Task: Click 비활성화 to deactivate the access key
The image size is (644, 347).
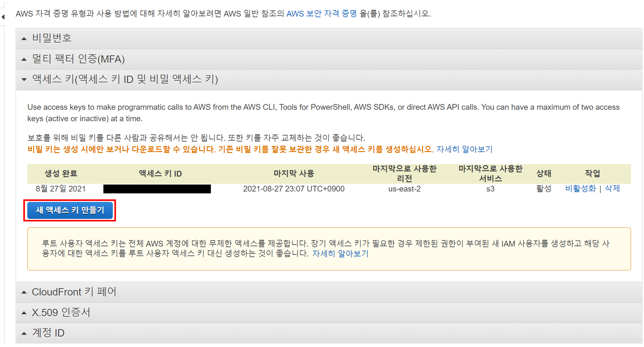Action: 580,189
